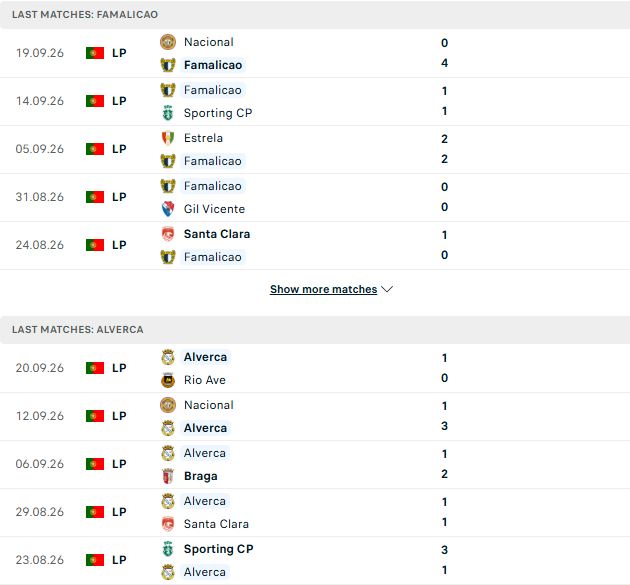This screenshot has width=630, height=585.
Task: Click the Rio Ave club crest
Action: pos(168,380)
